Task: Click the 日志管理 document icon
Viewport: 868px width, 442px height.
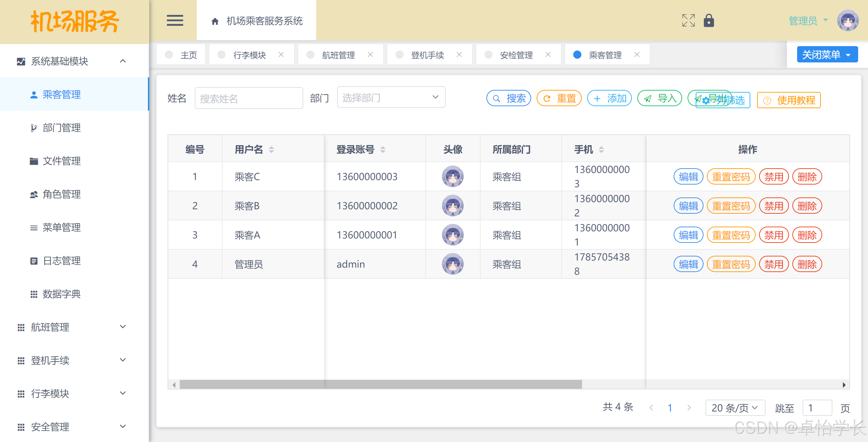Action: click(x=34, y=261)
